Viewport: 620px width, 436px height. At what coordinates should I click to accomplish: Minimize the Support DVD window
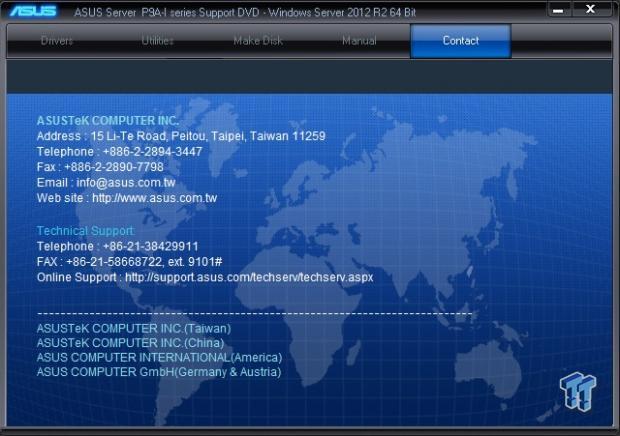(x=558, y=9)
